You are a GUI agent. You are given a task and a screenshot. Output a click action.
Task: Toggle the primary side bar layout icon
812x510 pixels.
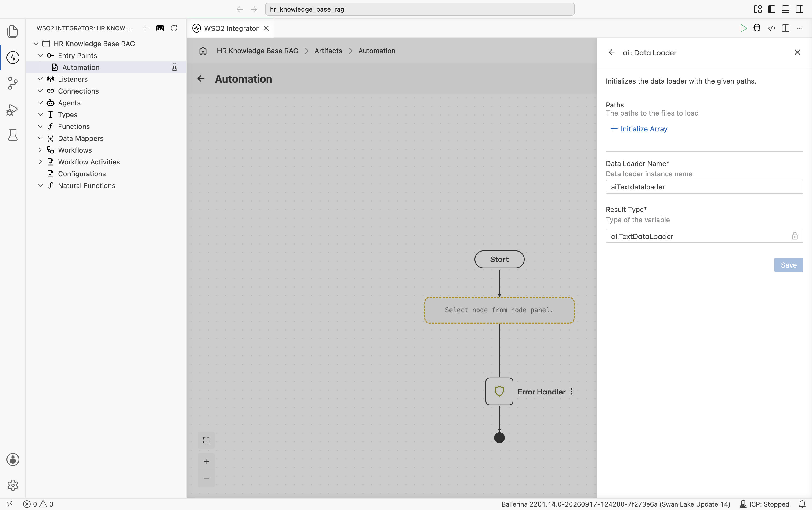pos(771,9)
